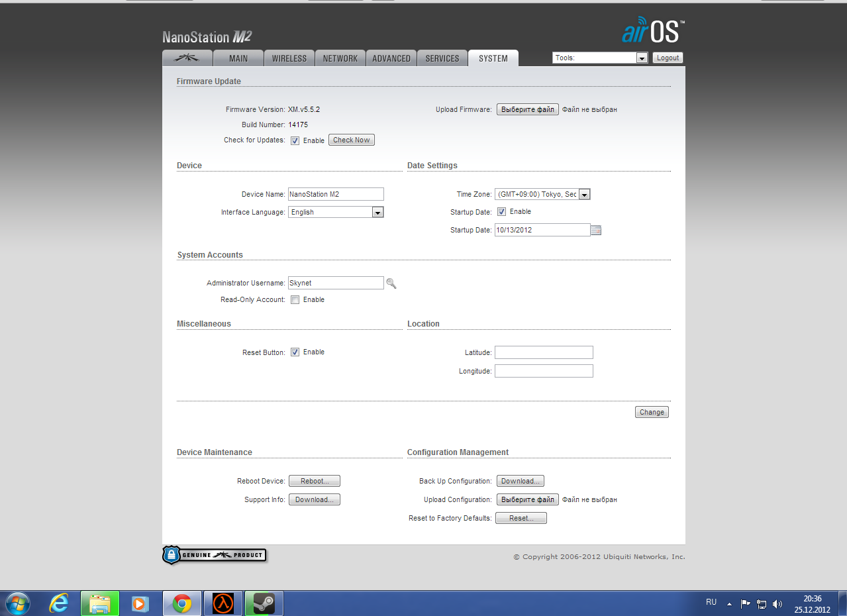Click the airOS logo
The width and height of the screenshot is (847, 616).
pyautogui.click(x=653, y=30)
